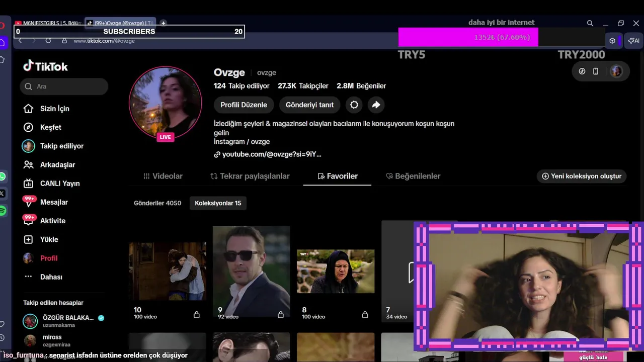The width and height of the screenshot is (644, 362).
Task: Open collection 8 thumbnail
Action: tap(336, 271)
